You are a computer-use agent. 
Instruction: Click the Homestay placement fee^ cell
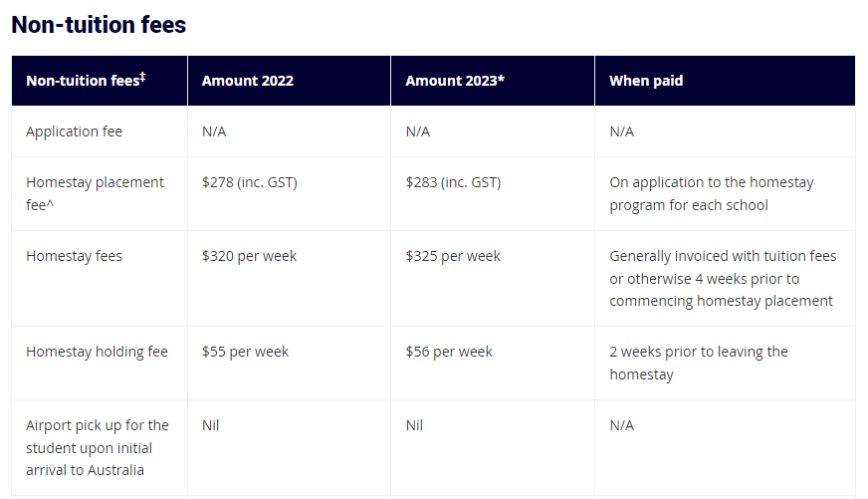point(95,194)
